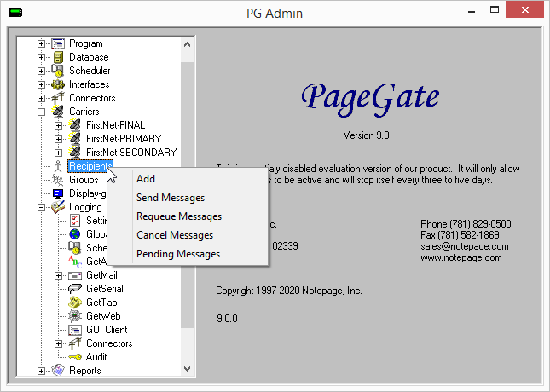Select the Audit logging item
550x392 pixels.
pyautogui.click(x=96, y=357)
